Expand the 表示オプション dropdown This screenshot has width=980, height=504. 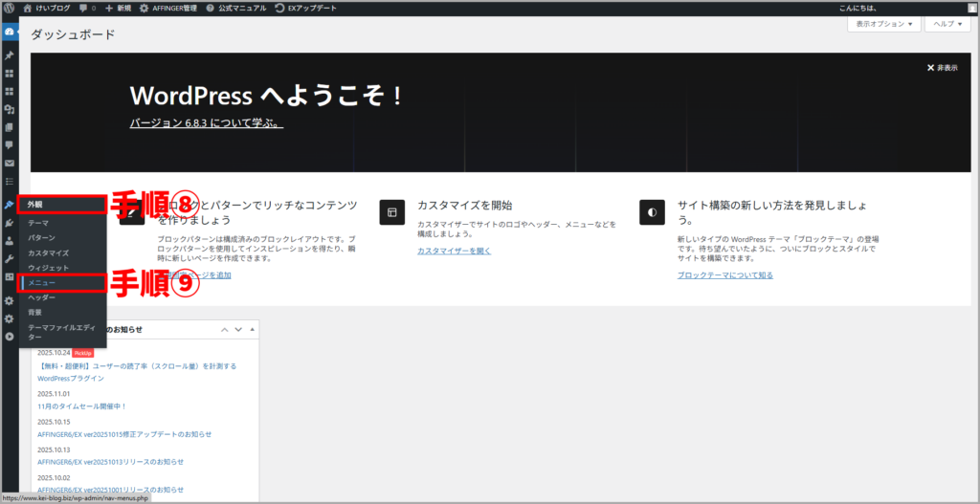point(881,24)
